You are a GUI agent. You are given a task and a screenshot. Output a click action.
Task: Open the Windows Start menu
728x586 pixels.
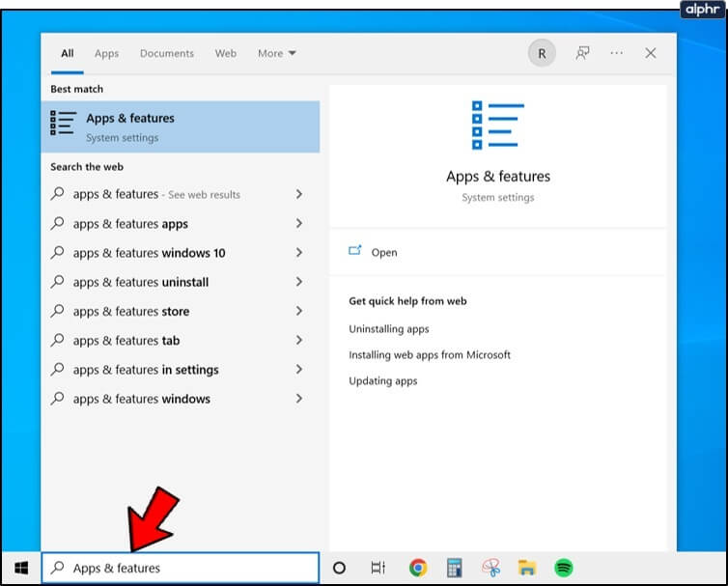[21, 568]
